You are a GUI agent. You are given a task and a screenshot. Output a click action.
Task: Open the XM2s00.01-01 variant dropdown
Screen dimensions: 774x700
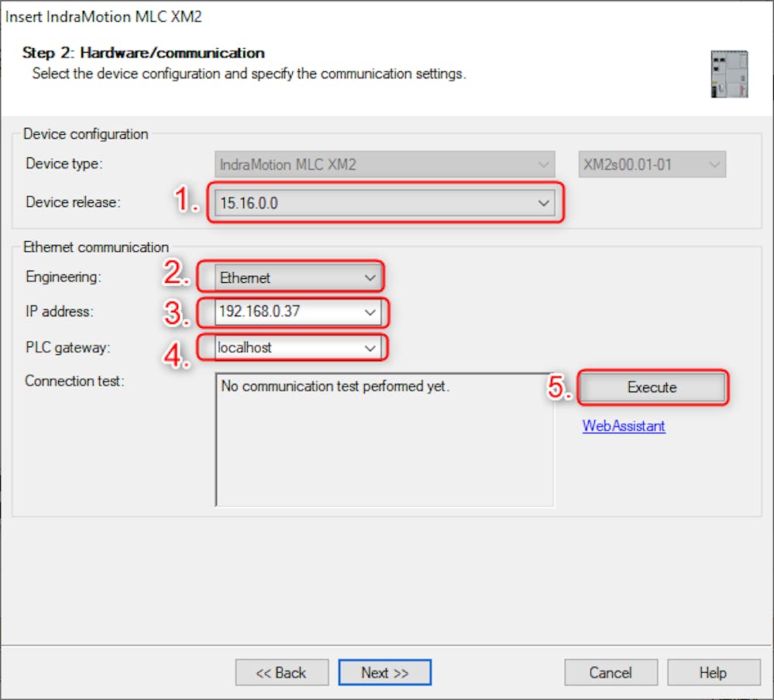(x=652, y=164)
